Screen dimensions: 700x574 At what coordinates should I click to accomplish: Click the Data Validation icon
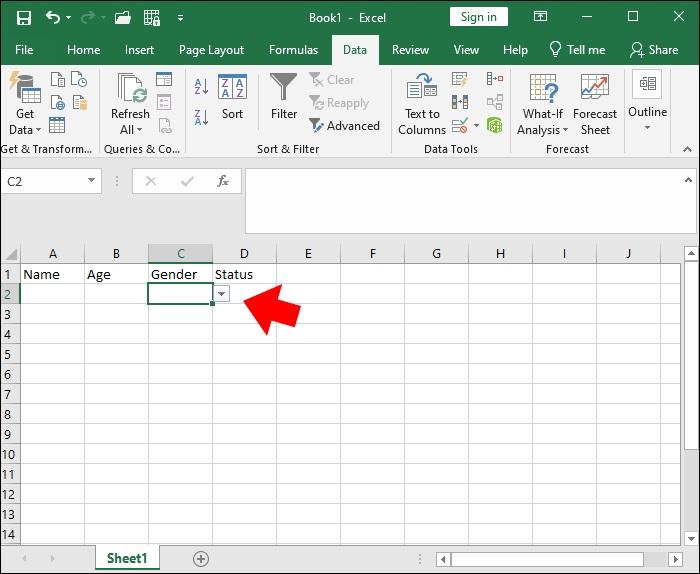point(460,126)
